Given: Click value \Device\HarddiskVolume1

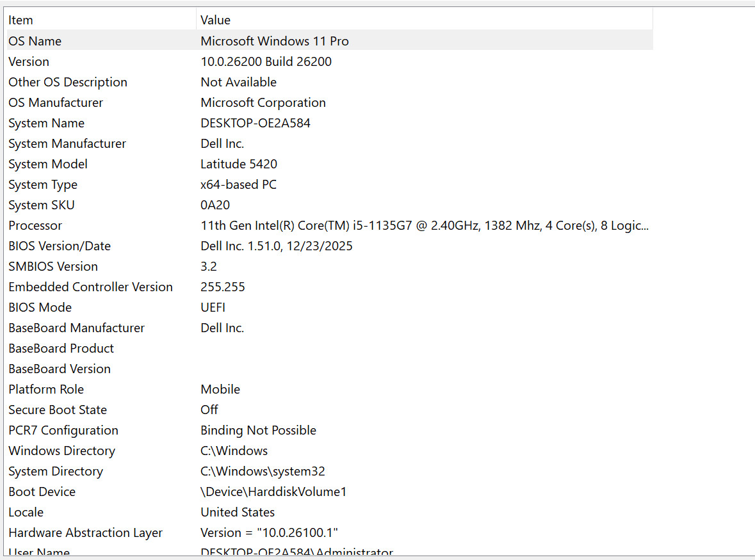Looking at the screenshot, I should 273,492.
